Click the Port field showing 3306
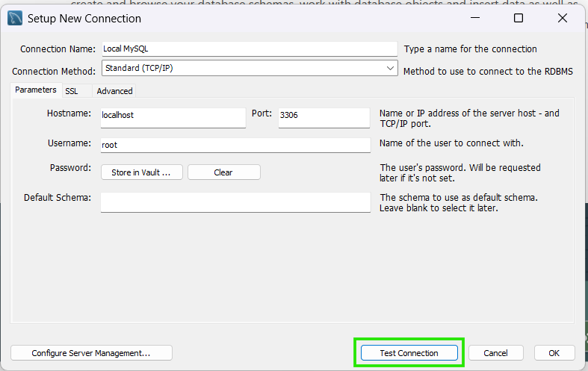The width and height of the screenshot is (588, 371). 324,118
